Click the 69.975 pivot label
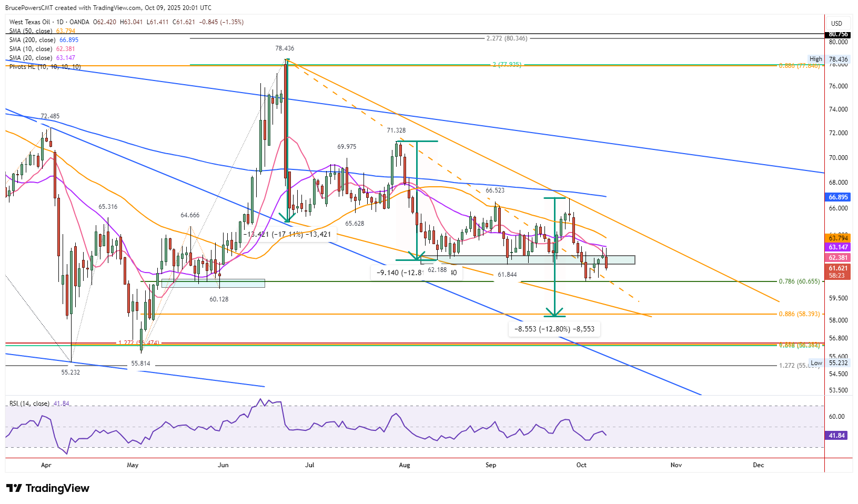This screenshot has height=504, width=858. (x=347, y=147)
